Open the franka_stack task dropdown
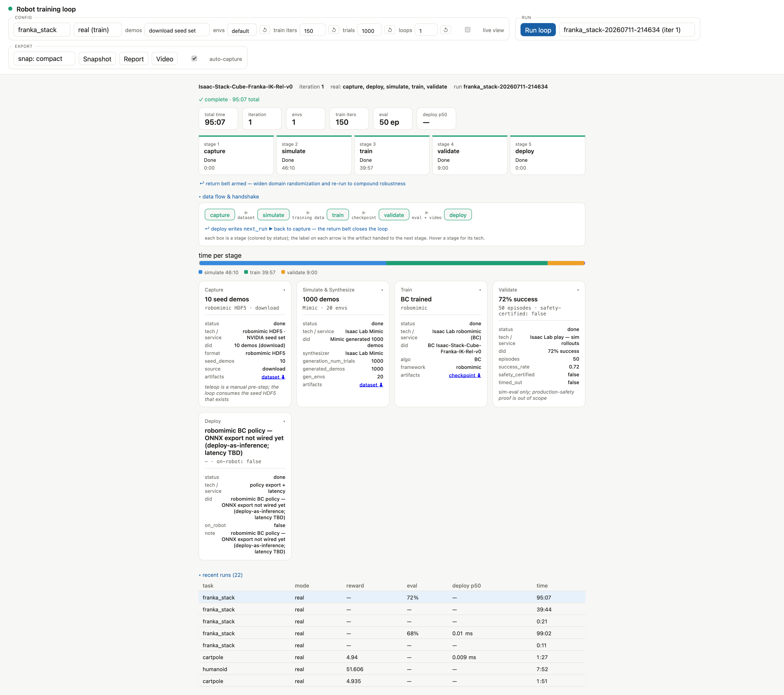The width and height of the screenshot is (784, 695). [x=42, y=30]
